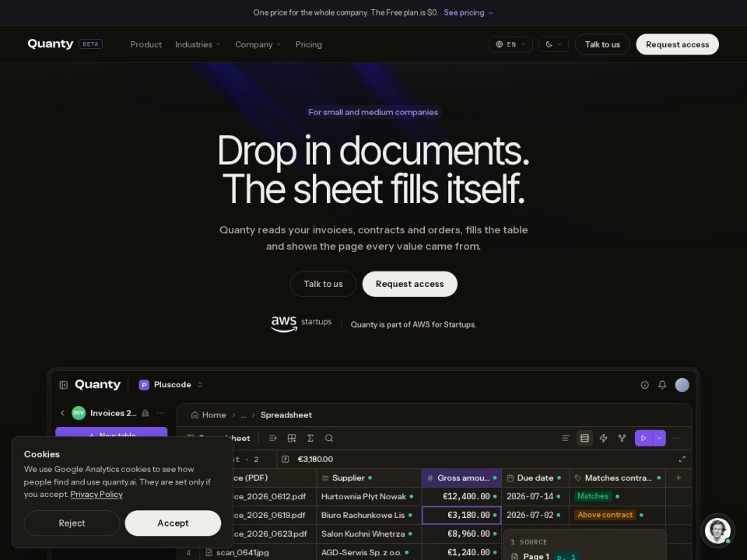Expand the collapsed breadcrumb ellipsis

(244, 415)
